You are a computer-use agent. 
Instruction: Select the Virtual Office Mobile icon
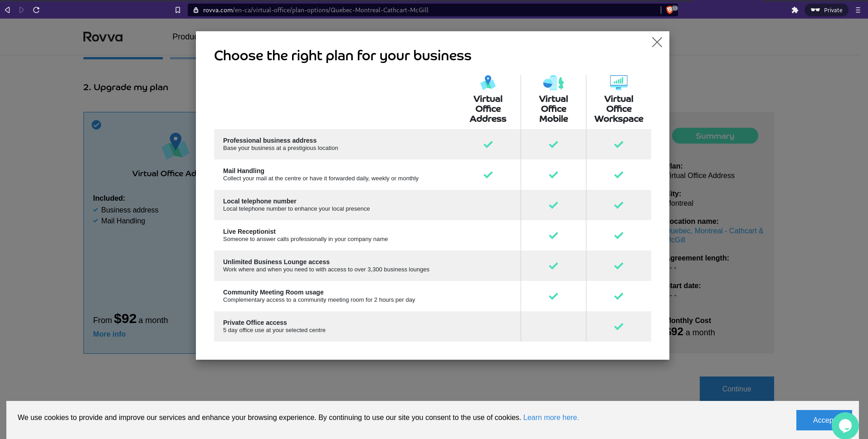(553, 82)
